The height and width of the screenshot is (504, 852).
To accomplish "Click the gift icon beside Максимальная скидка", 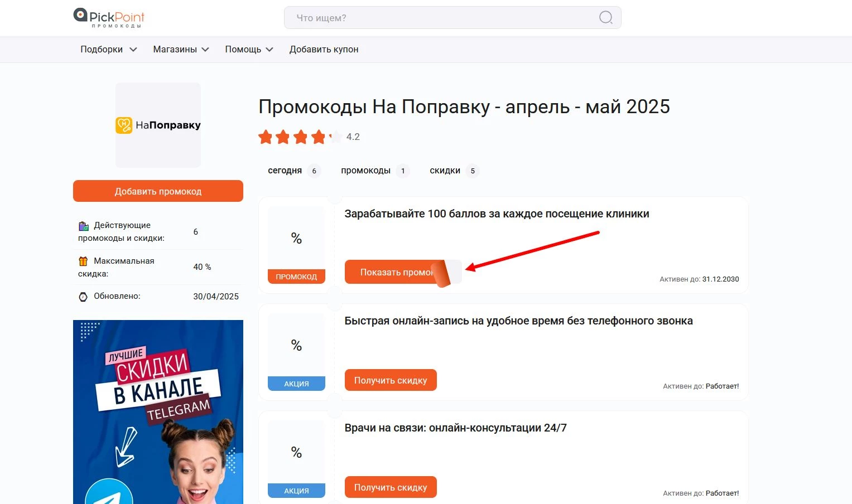I will point(83,261).
